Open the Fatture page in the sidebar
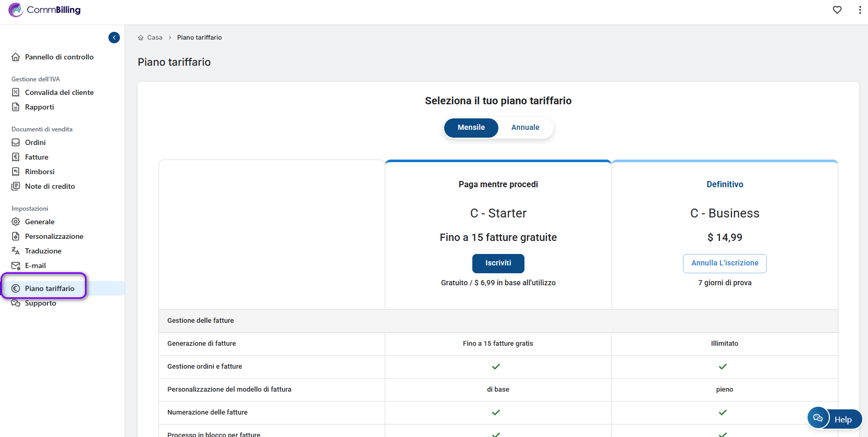The image size is (868, 437). coord(36,157)
